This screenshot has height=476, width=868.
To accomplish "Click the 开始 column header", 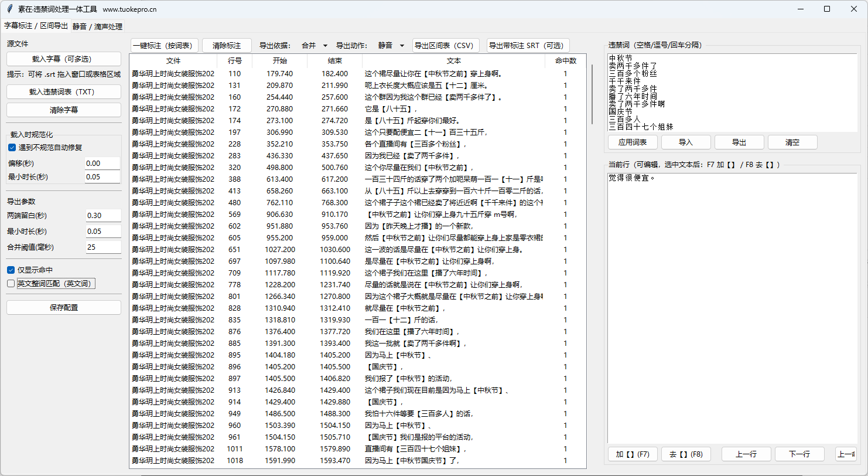I will pos(279,60).
